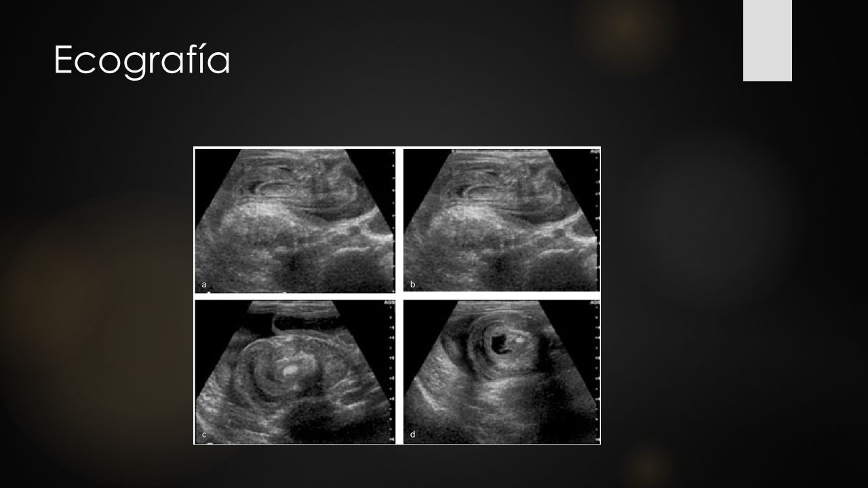Click the letter "b" panel label
The image size is (868, 488).
412,283
